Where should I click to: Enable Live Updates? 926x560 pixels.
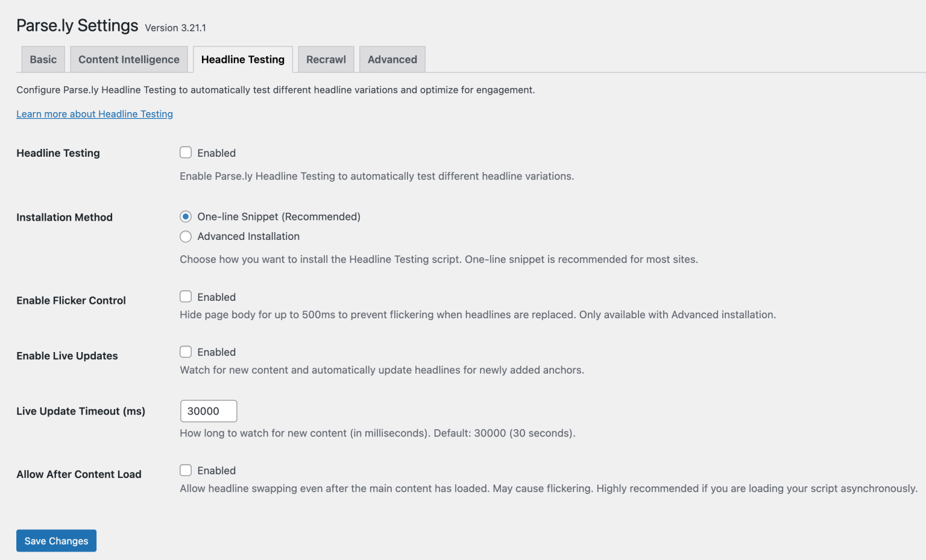point(186,351)
